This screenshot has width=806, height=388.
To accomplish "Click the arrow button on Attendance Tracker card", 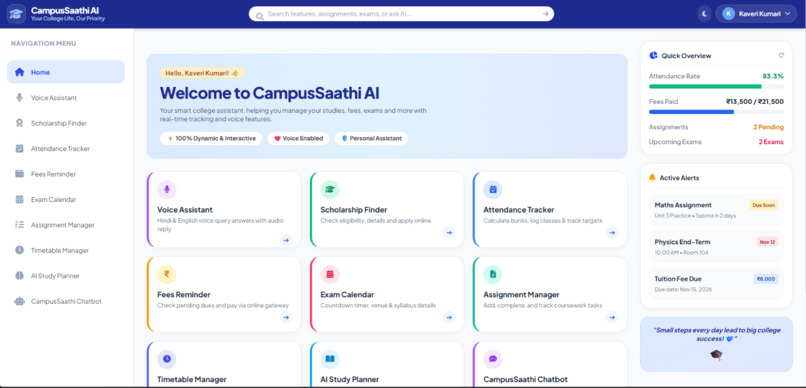I will click(x=612, y=233).
